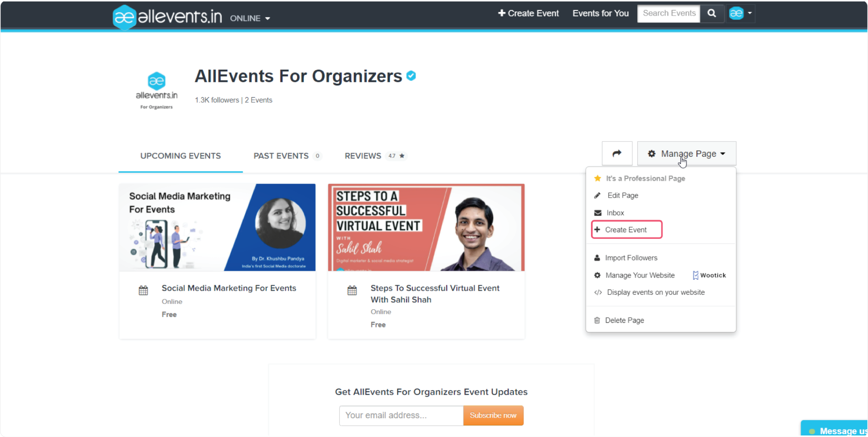The image size is (868, 437).
Task: Click the Subscribe now button
Action: [493, 415]
